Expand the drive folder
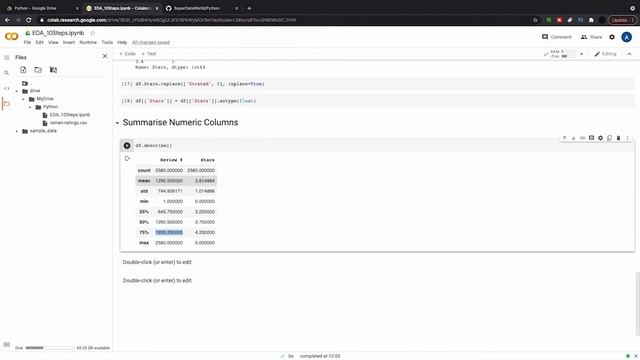Screen dimensions: 640x360 17,91
